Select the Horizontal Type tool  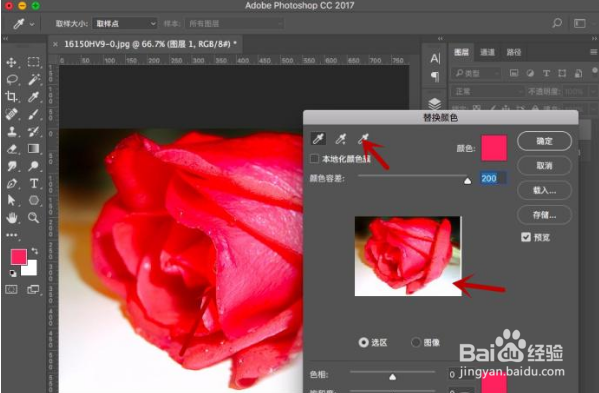pyautogui.click(x=34, y=183)
